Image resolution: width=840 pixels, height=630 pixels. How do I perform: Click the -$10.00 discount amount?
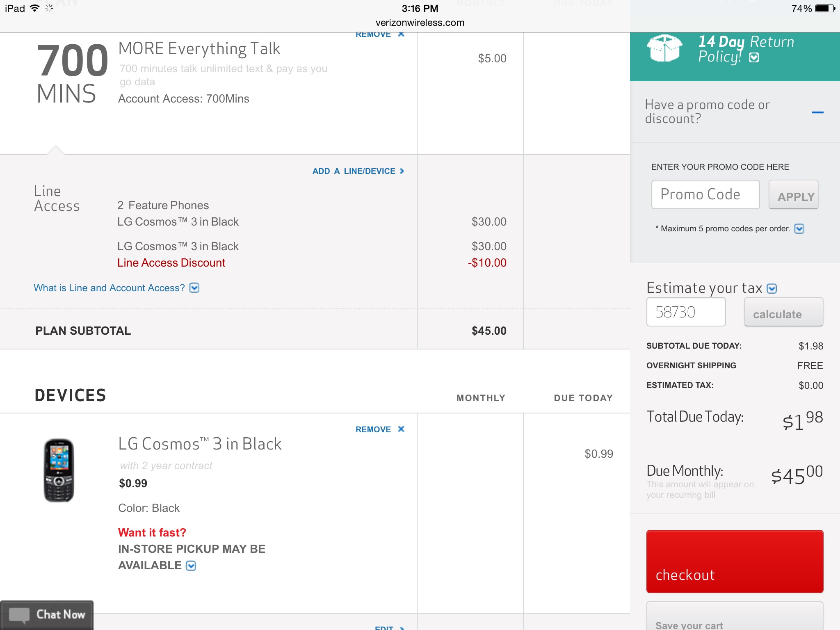(487, 263)
